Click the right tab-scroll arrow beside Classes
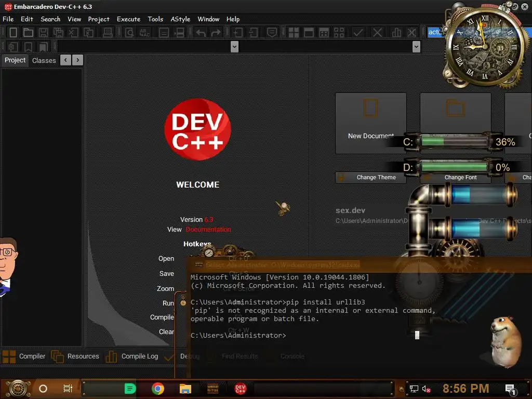The width and height of the screenshot is (532, 399). coord(78,60)
